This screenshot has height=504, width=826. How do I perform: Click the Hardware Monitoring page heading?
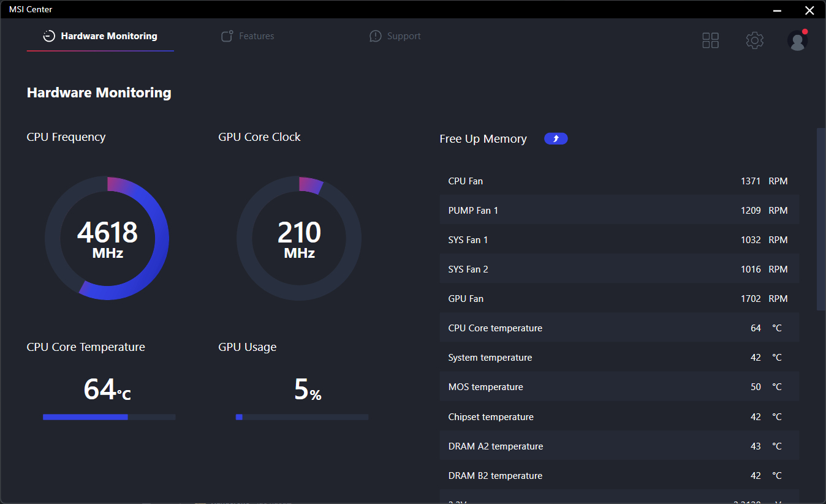pos(99,93)
